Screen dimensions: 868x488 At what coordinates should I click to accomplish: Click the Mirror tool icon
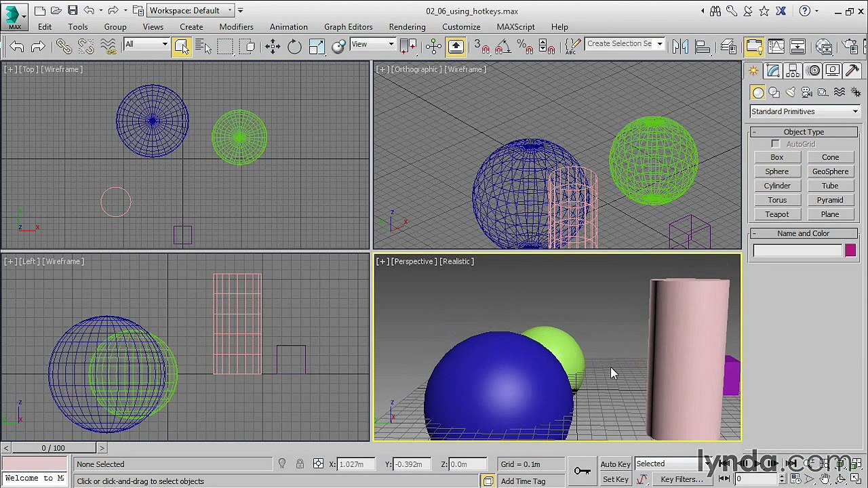point(680,46)
